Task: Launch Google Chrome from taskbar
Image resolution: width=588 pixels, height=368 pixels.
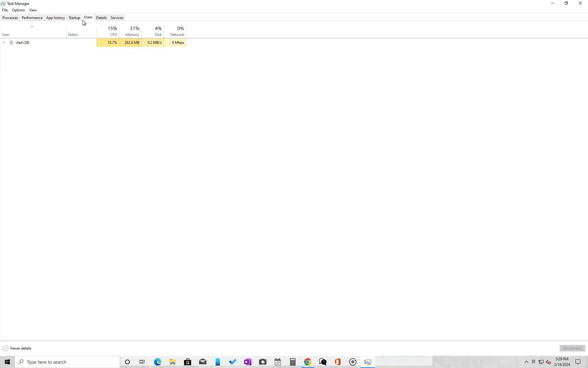Action: click(x=307, y=362)
